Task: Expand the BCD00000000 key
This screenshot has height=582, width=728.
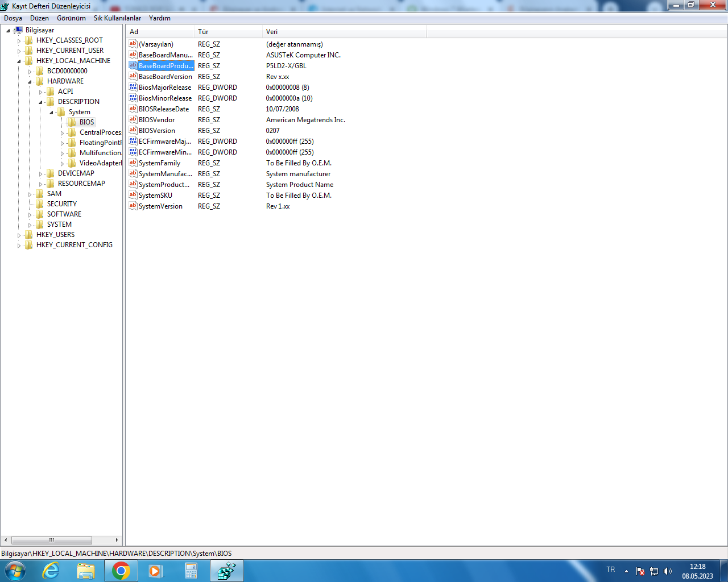Action: click(x=30, y=72)
